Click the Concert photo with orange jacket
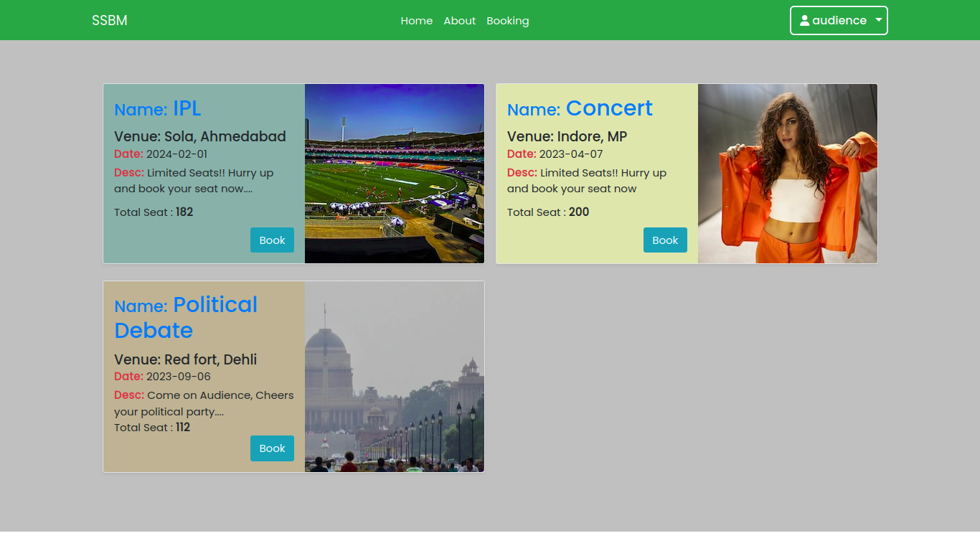The image size is (980, 551). click(787, 174)
